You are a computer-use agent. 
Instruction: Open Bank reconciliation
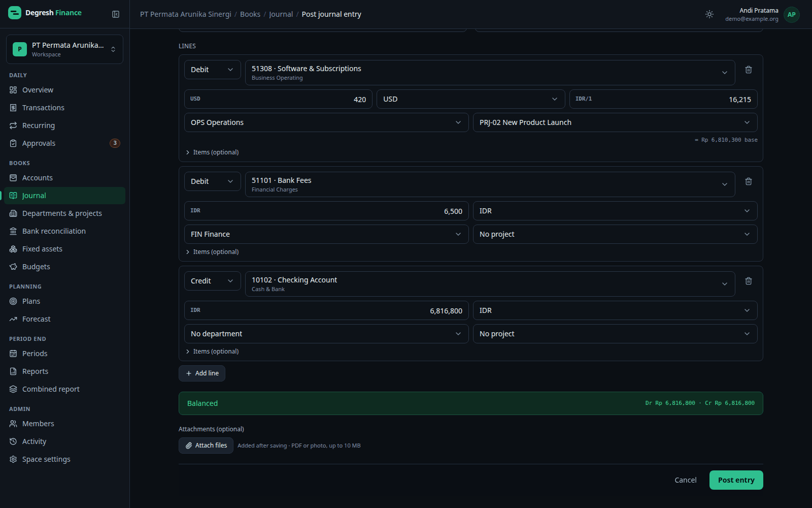pyautogui.click(x=64, y=231)
